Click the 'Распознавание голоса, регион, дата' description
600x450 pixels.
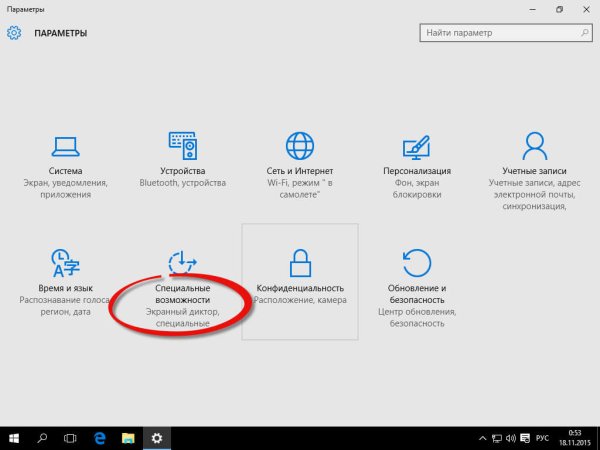(x=65, y=306)
